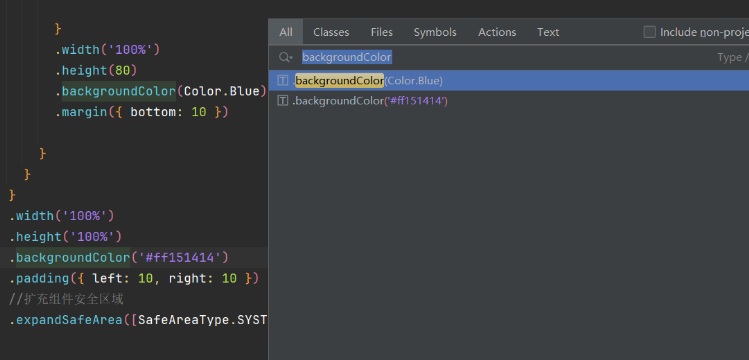Click .height(80) in the code editor

coord(96,71)
